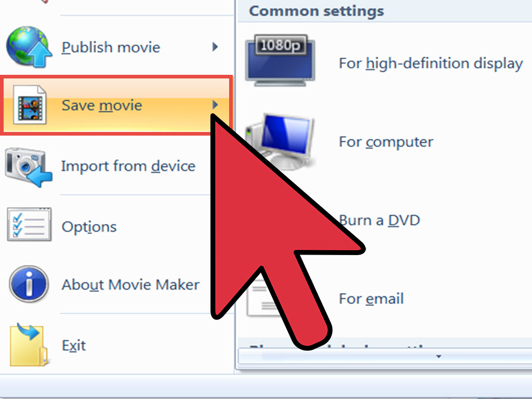Viewport: 532px width, 399px height.
Task: Click the Options checklist icon
Action: click(x=29, y=224)
